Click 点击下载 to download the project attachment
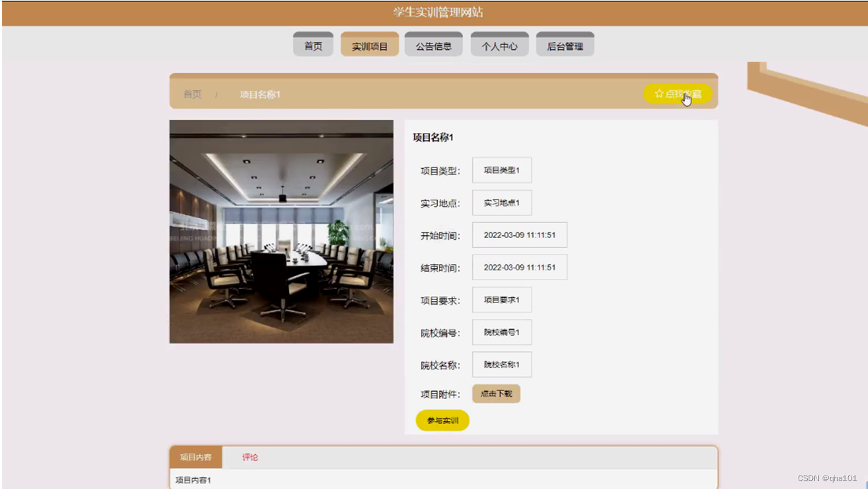Viewport: 868px width, 489px height. point(496,394)
